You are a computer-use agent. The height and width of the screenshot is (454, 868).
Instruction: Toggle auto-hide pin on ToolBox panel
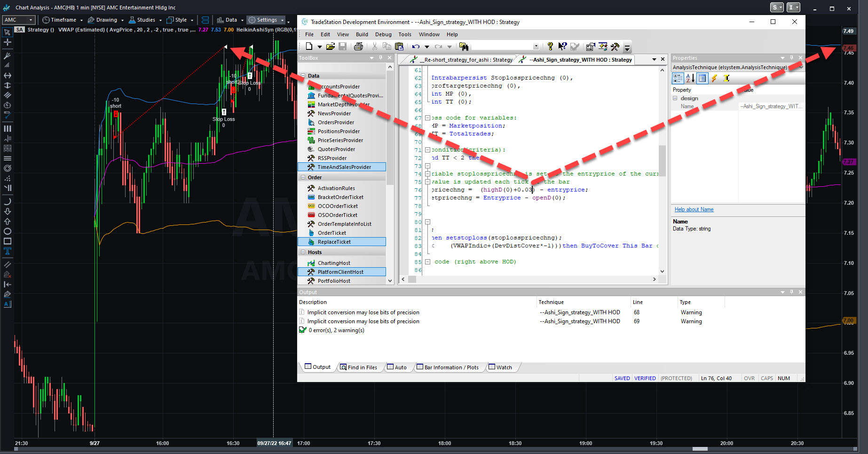pyautogui.click(x=380, y=58)
